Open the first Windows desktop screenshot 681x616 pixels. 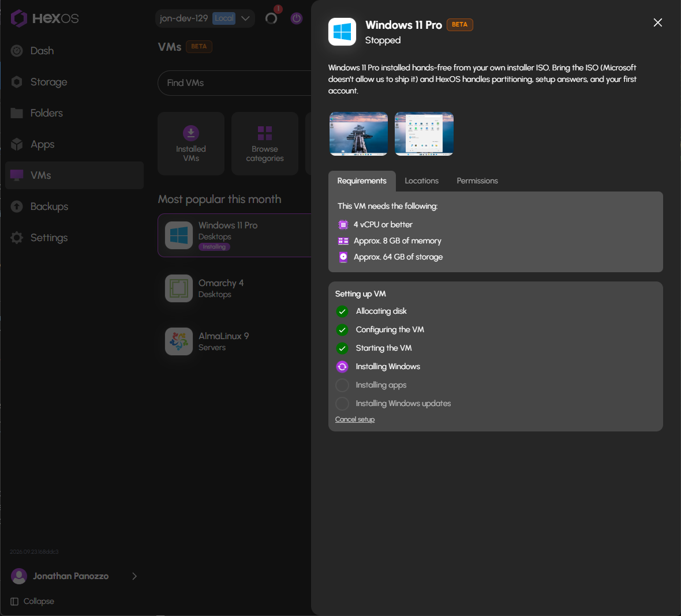click(359, 134)
